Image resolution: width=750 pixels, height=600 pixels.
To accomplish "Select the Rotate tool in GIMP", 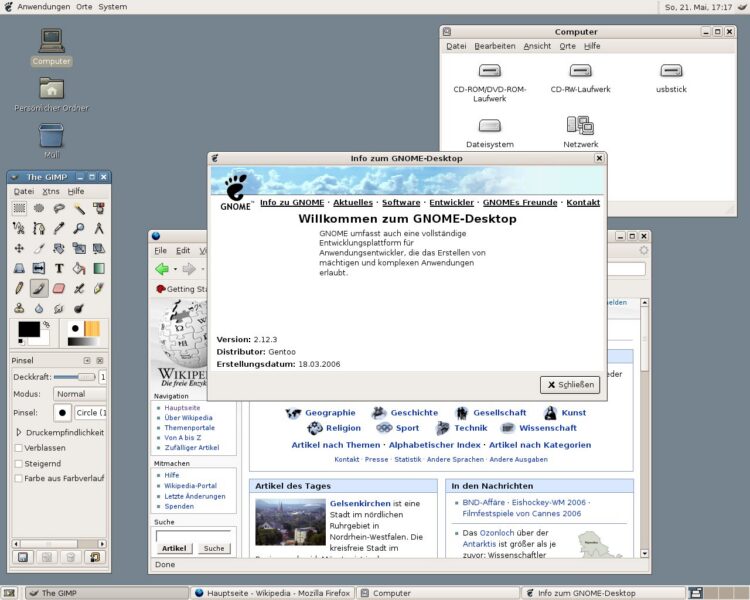I will click(x=59, y=248).
